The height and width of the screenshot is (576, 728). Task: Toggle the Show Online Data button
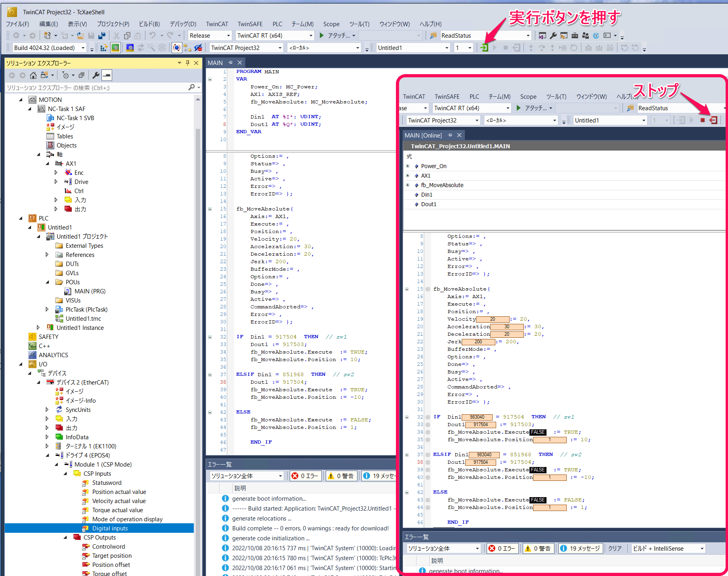(177, 48)
